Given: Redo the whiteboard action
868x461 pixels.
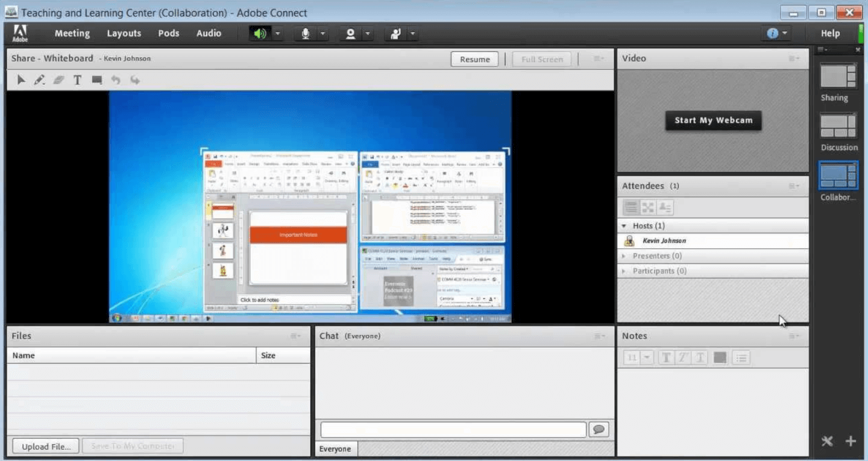Looking at the screenshot, I should pos(135,80).
